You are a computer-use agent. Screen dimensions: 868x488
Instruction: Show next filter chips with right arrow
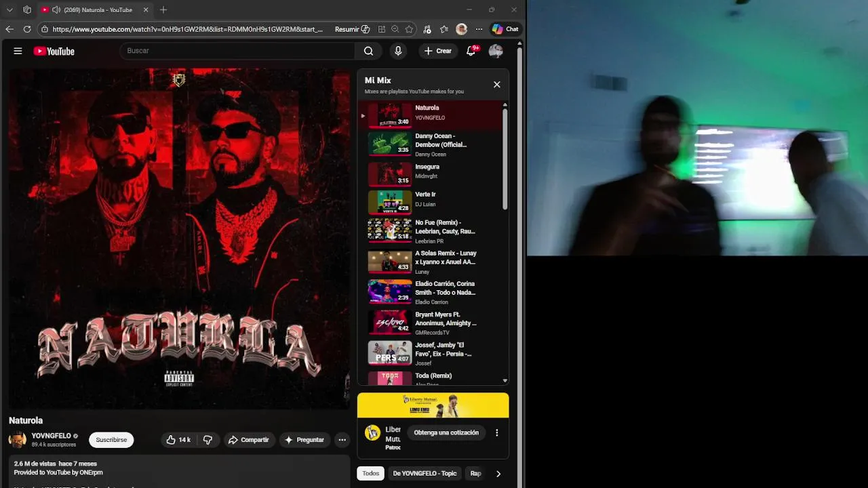tap(498, 474)
